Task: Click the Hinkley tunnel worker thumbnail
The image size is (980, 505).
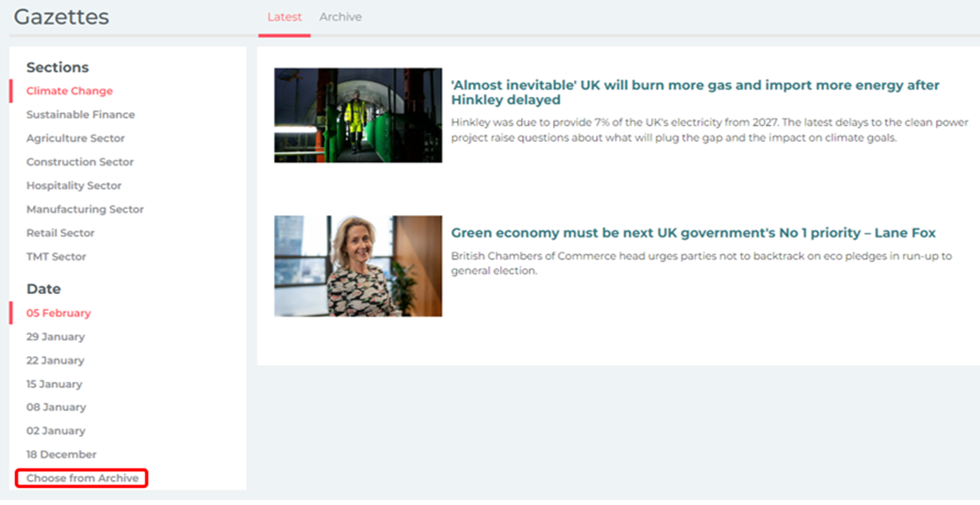Action: [358, 116]
